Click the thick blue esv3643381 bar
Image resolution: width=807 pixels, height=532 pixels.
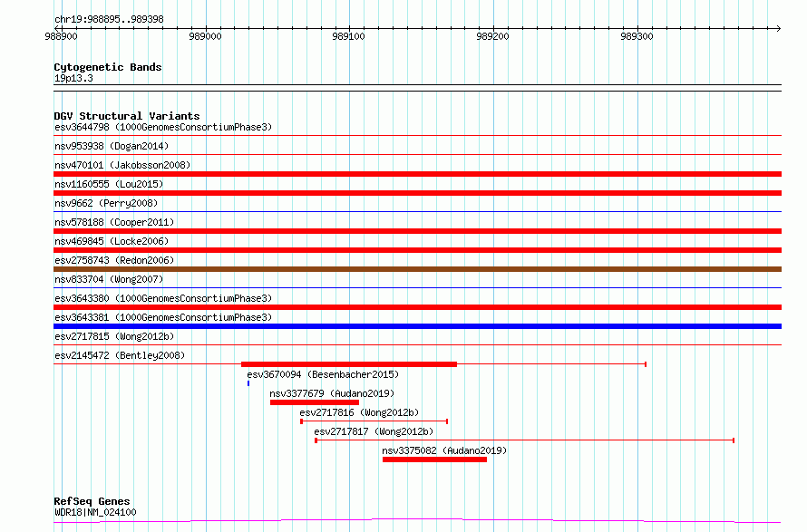(417, 326)
